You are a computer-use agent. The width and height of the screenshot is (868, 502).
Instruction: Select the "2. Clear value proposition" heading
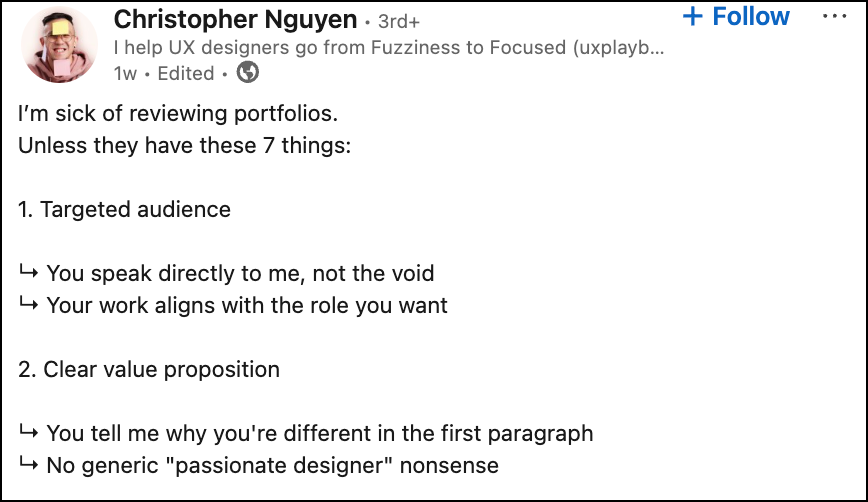coord(149,369)
